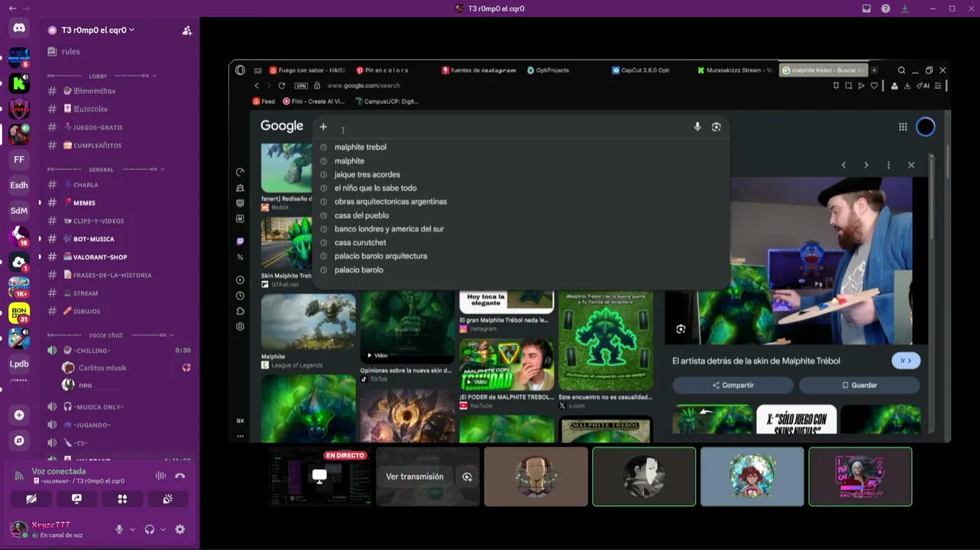
Task: Open Discord direct messages home icon
Action: (x=19, y=28)
